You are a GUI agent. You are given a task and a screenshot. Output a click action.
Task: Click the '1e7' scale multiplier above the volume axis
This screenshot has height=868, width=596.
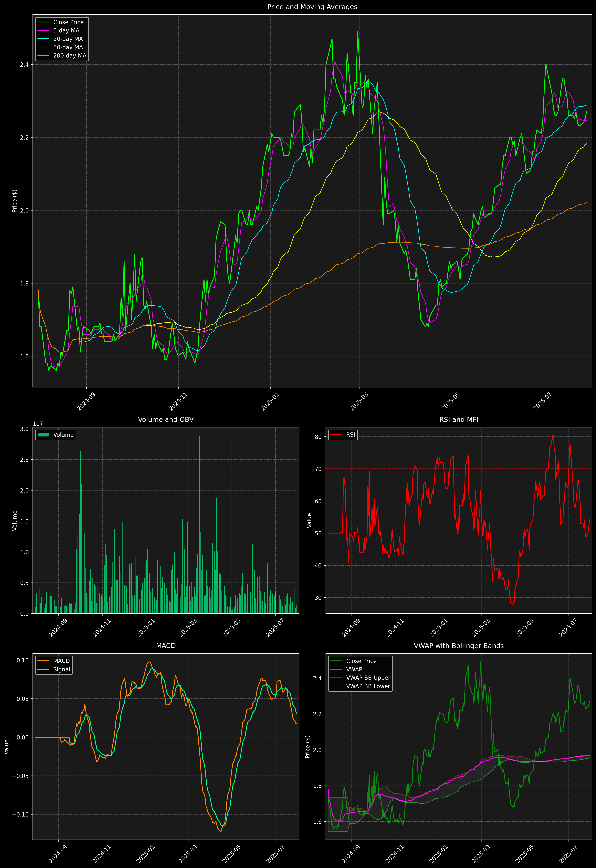pyautogui.click(x=38, y=424)
